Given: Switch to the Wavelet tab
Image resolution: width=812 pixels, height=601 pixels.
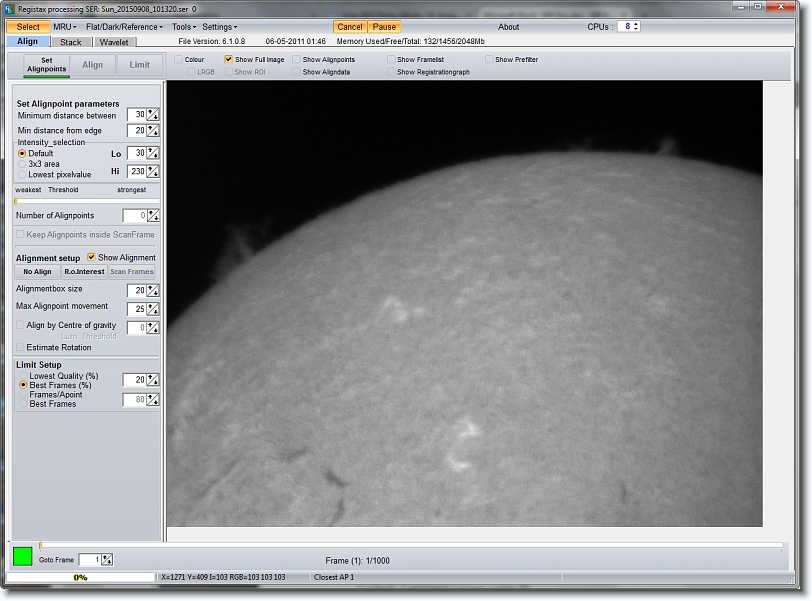Looking at the screenshot, I should coord(114,42).
